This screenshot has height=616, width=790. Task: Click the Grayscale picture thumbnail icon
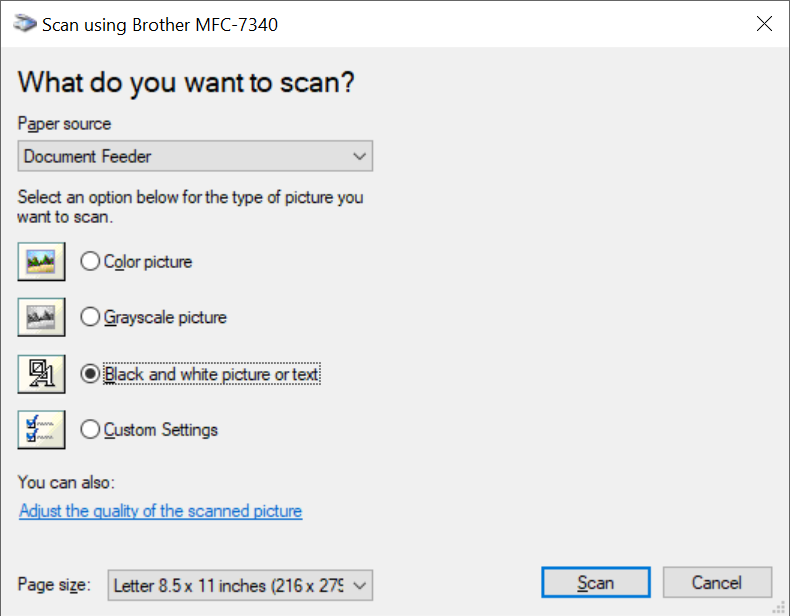(42, 318)
